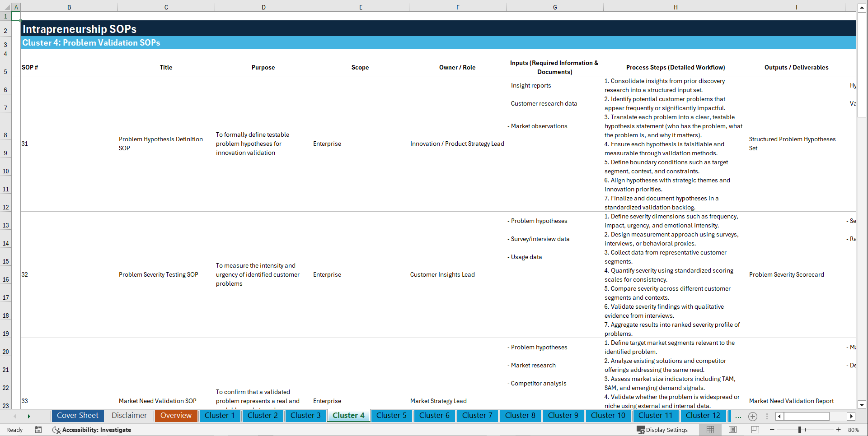Open the Cluster 12 sheet

point(703,416)
